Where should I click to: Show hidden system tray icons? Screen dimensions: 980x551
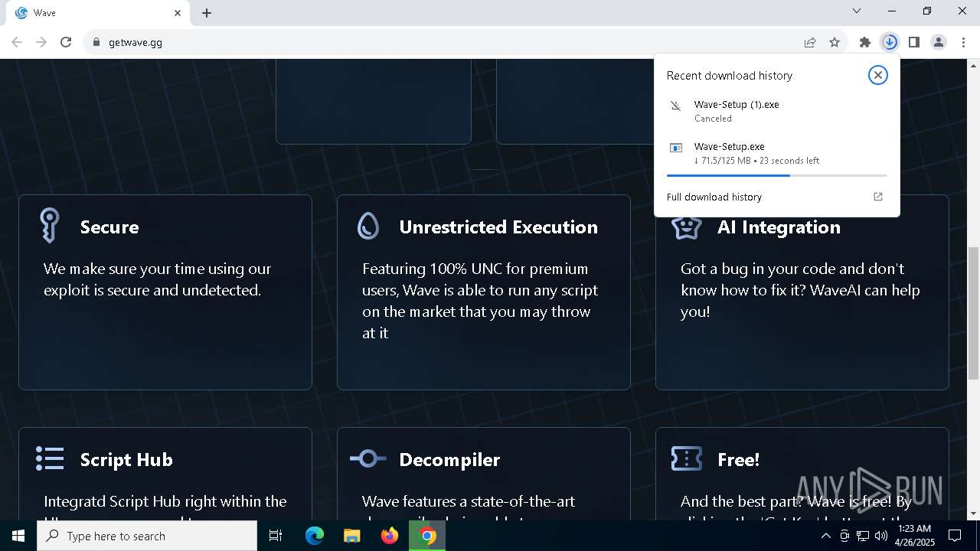point(825,536)
